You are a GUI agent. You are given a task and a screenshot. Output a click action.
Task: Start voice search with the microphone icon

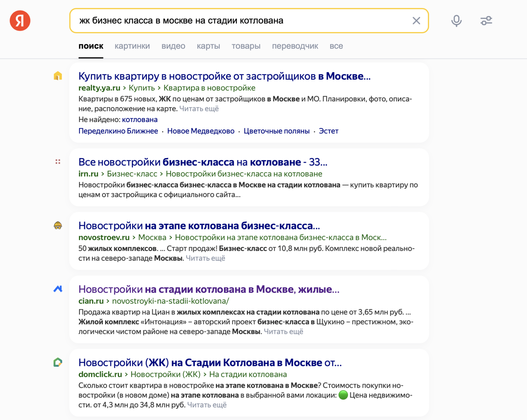click(456, 21)
